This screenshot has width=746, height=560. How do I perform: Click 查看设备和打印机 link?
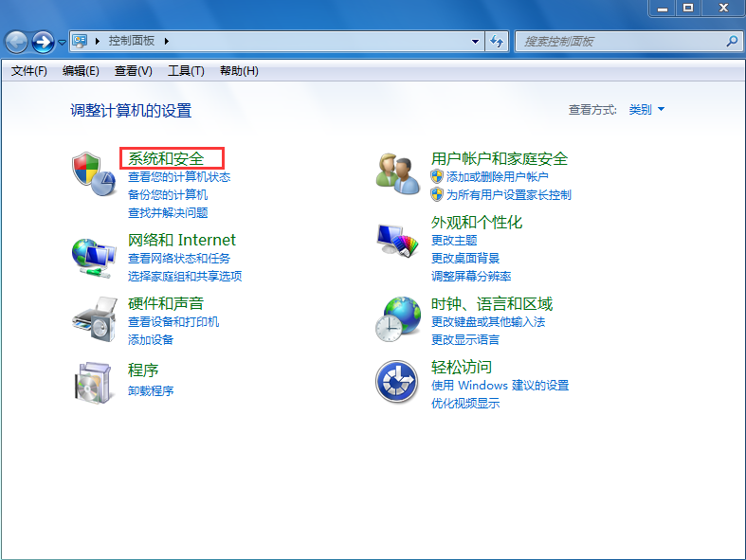(173, 321)
